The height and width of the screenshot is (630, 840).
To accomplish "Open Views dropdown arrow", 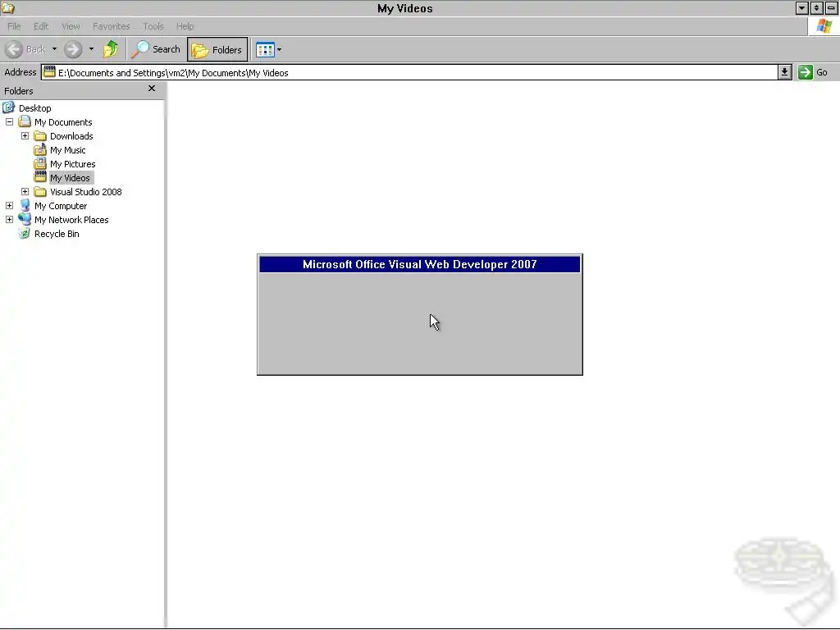I will point(279,50).
